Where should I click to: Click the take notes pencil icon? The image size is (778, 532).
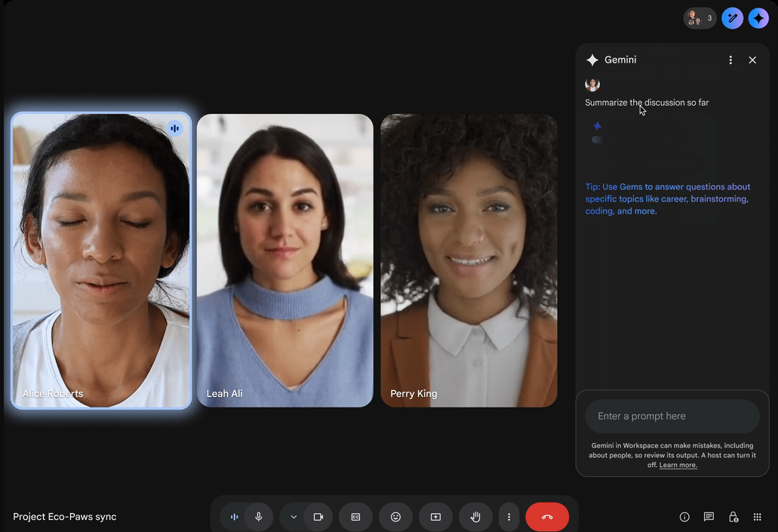[x=732, y=18]
